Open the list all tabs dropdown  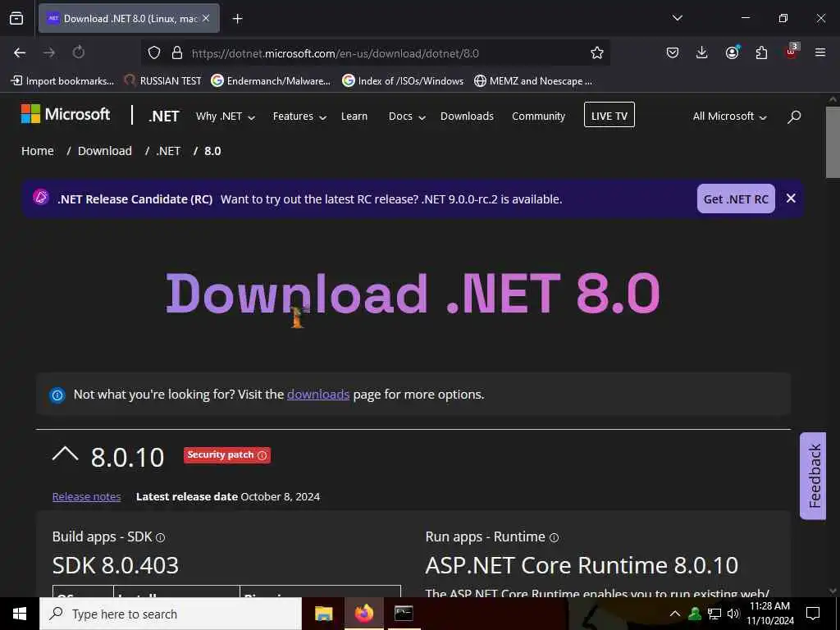tap(677, 18)
